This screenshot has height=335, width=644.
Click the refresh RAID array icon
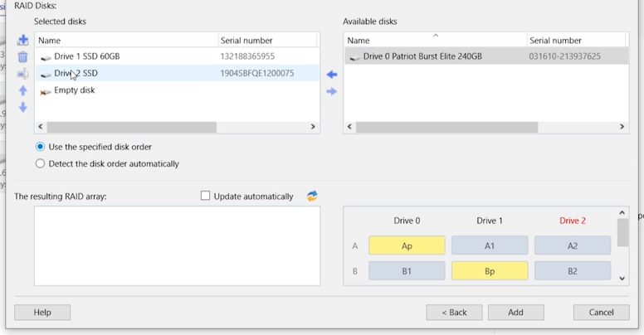(312, 196)
